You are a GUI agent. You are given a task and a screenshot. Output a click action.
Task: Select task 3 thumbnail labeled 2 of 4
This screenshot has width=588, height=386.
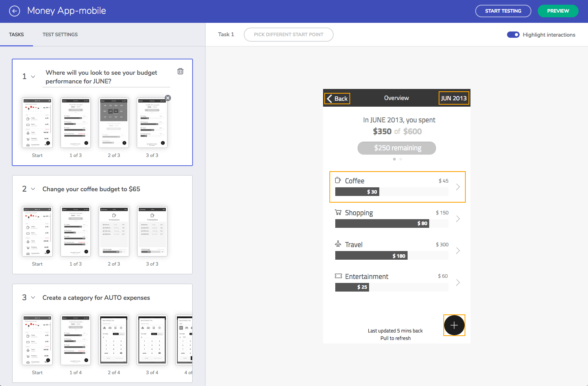click(x=114, y=340)
